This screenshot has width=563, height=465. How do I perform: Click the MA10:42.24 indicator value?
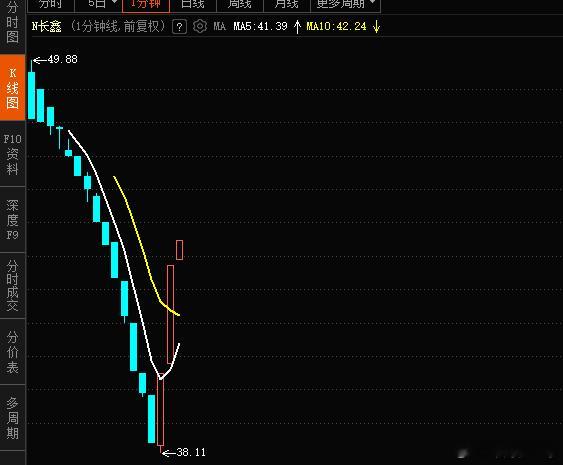click(x=336, y=26)
